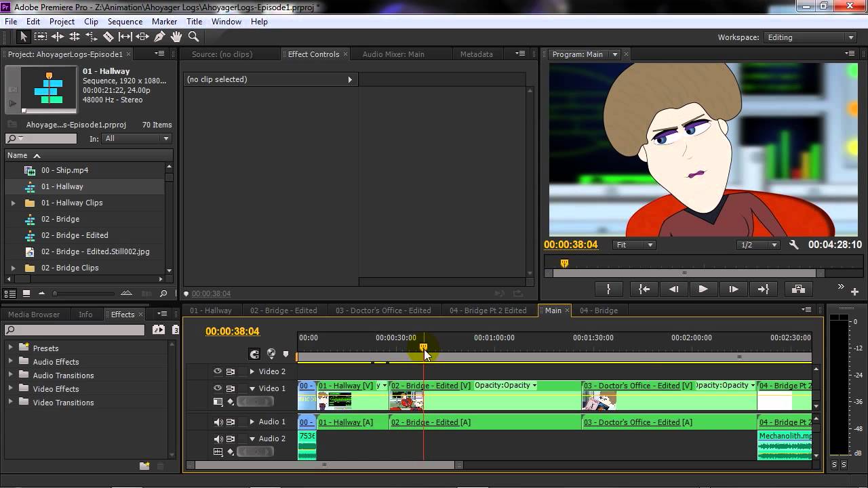This screenshot has width=868, height=488.
Task: Select 02 - Bridge - Edited sequence item
Action: 75,235
